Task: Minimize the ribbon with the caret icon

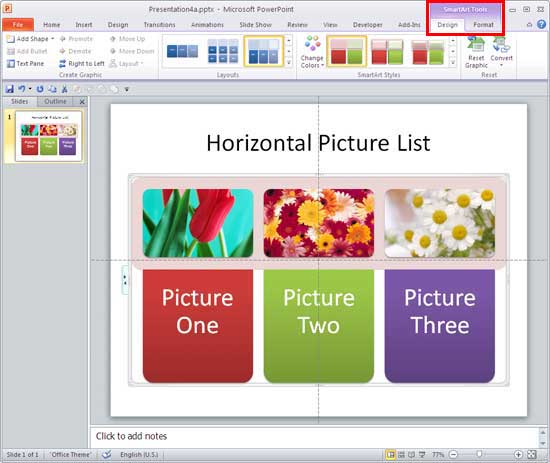Action: (529, 24)
